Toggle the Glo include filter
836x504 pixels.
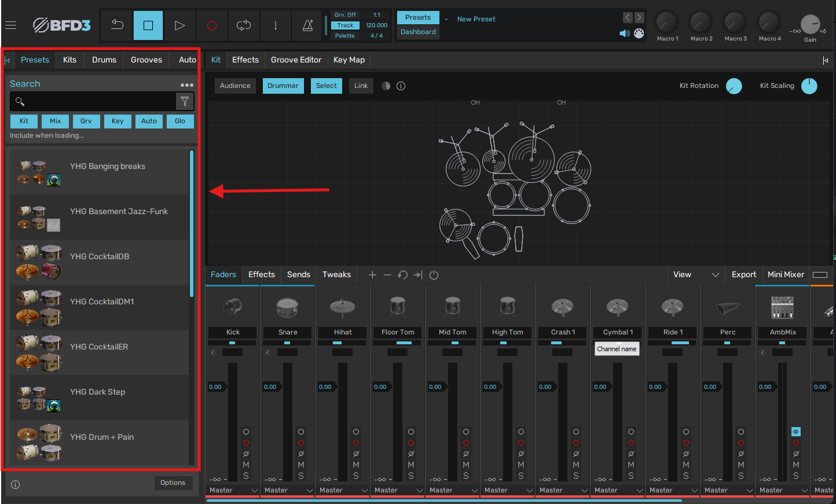point(180,121)
